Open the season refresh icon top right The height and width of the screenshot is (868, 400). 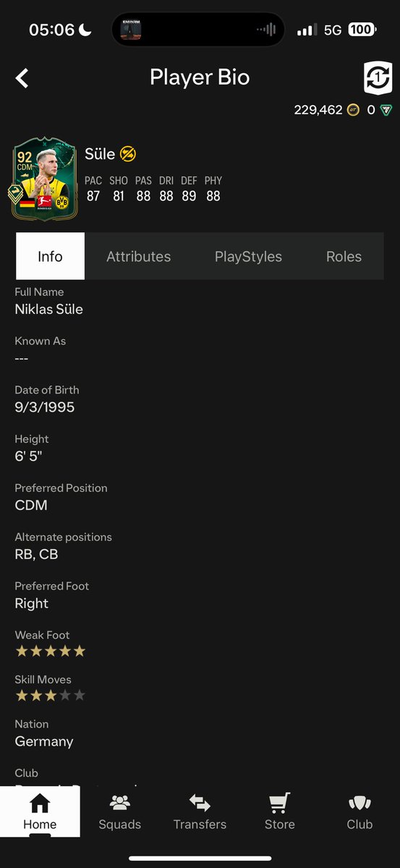[377, 77]
